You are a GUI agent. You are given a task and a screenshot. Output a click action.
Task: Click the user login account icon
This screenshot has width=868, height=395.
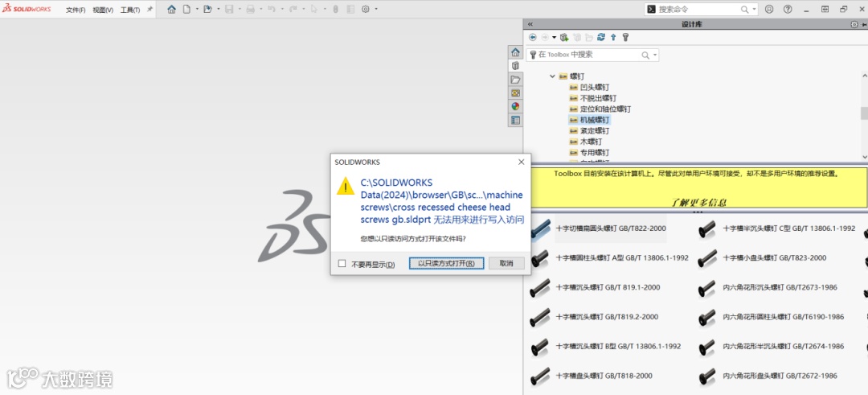pos(769,9)
